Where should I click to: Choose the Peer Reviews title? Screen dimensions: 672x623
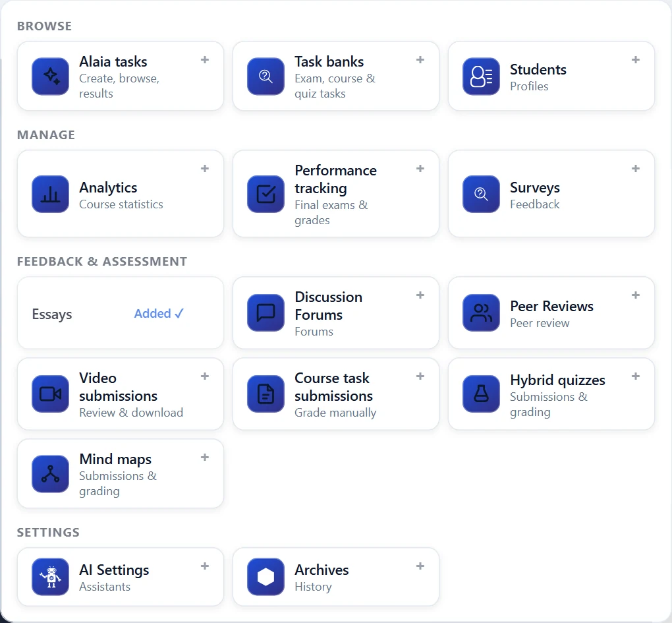click(551, 306)
